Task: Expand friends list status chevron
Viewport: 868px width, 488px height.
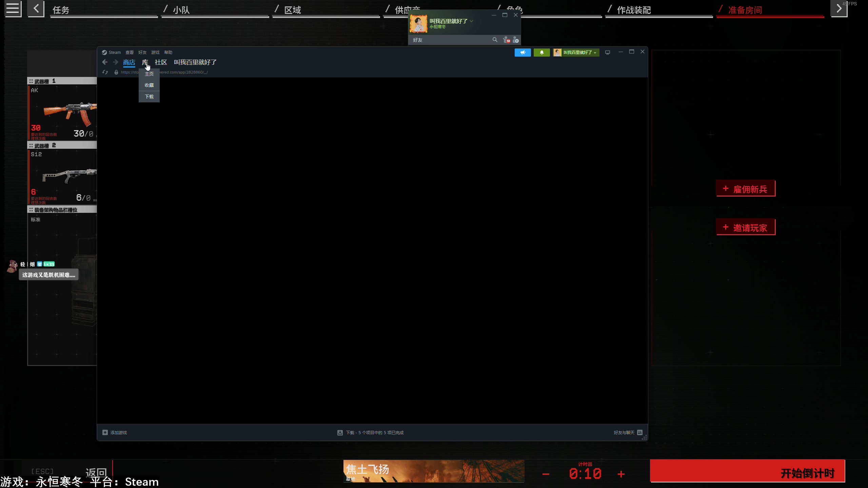Action: pyautogui.click(x=471, y=21)
